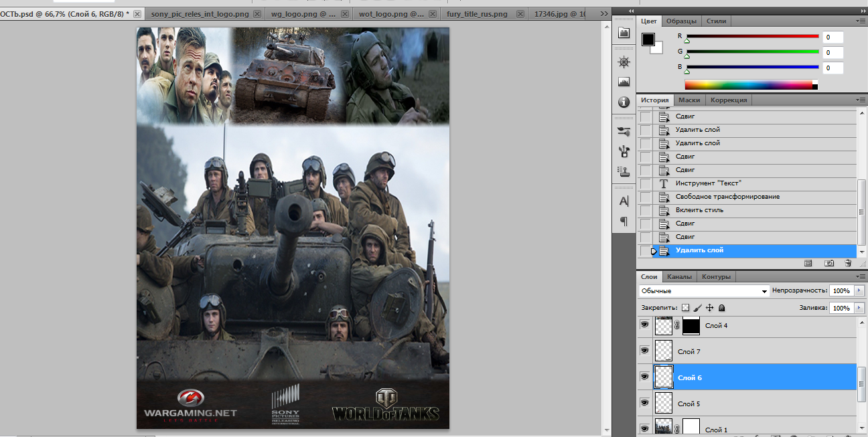868x437 pixels.
Task: Hide the Слой 4 layer
Action: (644, 325)
